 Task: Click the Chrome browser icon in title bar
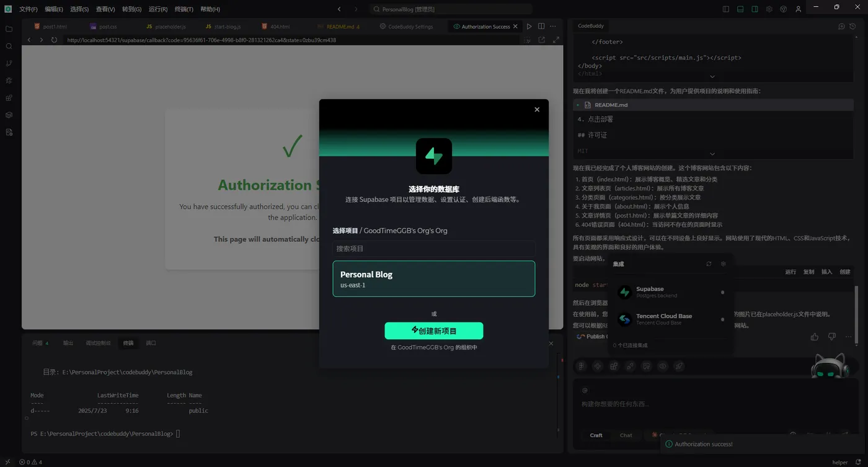pyautogui.click(x=784, y=9)
